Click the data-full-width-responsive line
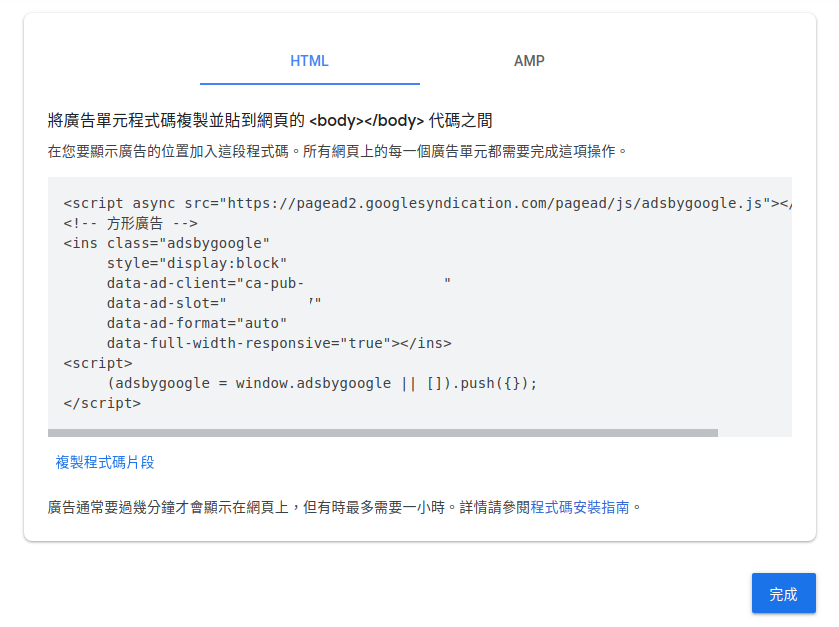This screenshot has height=627, width=839. (x=279, y=343)
